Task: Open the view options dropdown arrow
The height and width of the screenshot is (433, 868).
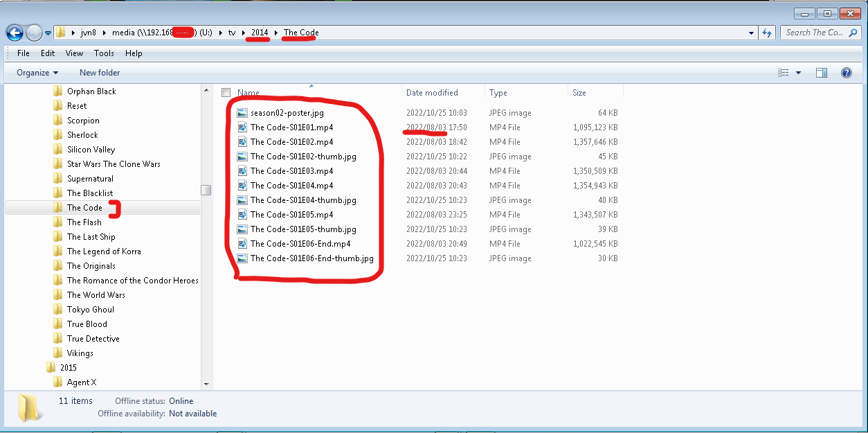Action: 798,73
